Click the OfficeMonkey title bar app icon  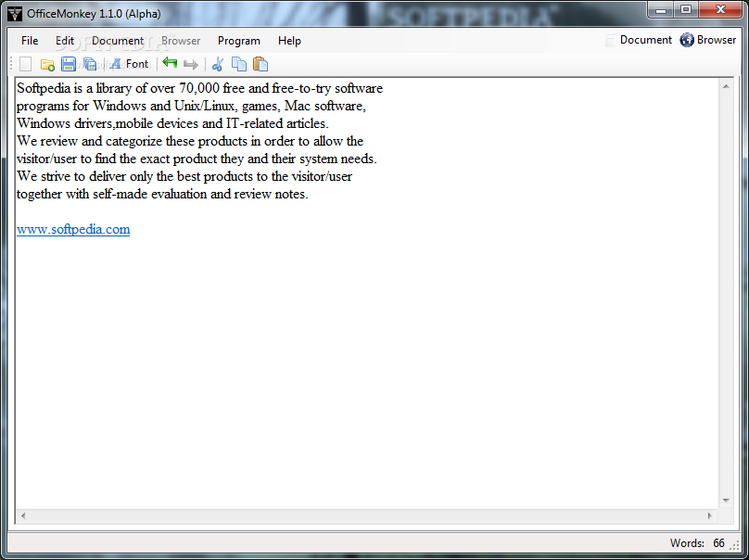point(15,14)
